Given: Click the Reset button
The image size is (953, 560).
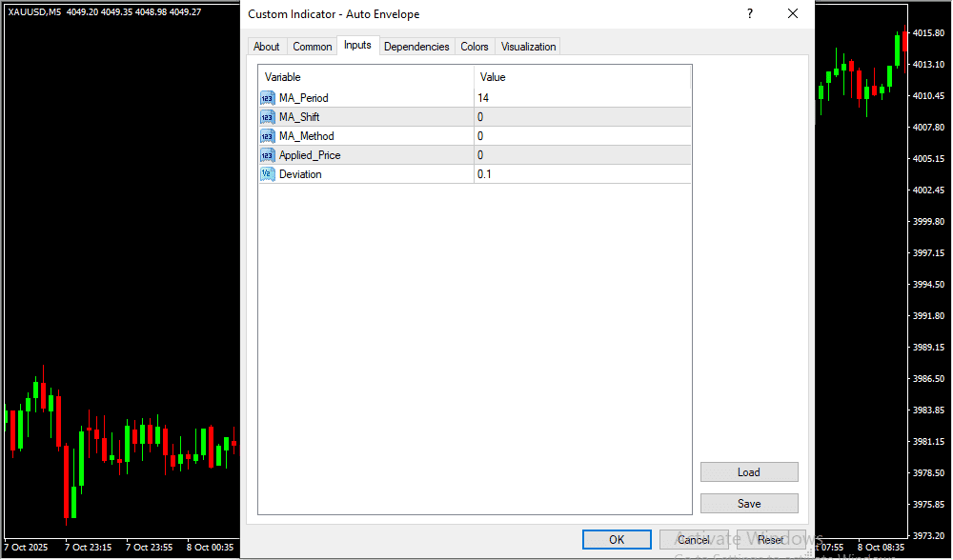Looking at the screenshot, I should [771, 540].
